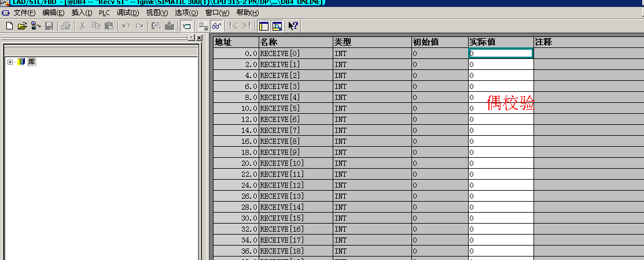Toggle the details view magnifier icon
This screenshot has width=644, height=260.
coord(277,26)
